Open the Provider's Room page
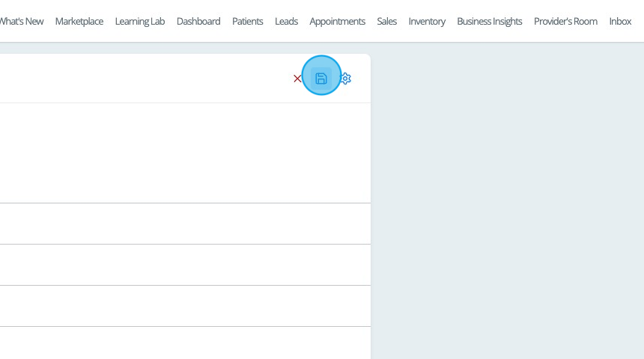644x359 pixels. pos(565,22)
